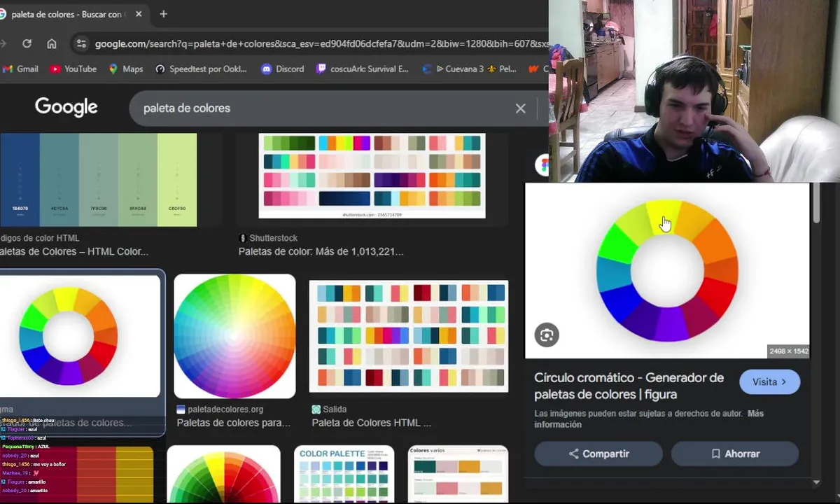Focus the "paleta de colores" search field

pyautogui.click(x=322, y=108)
